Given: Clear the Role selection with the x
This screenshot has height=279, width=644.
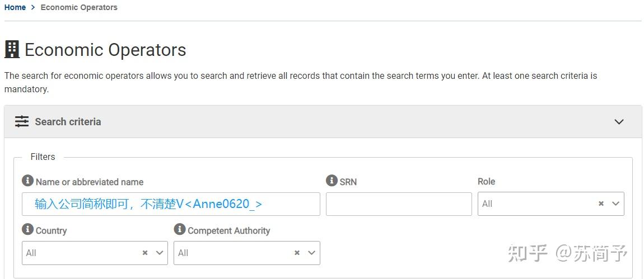Looking at the screenshot, I should [601, 204].
